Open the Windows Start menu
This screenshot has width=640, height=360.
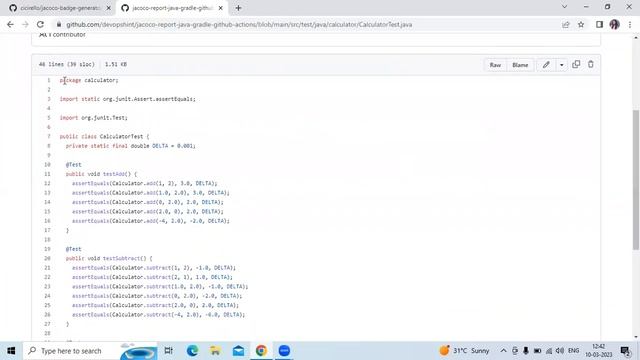(x=11, y=351)
